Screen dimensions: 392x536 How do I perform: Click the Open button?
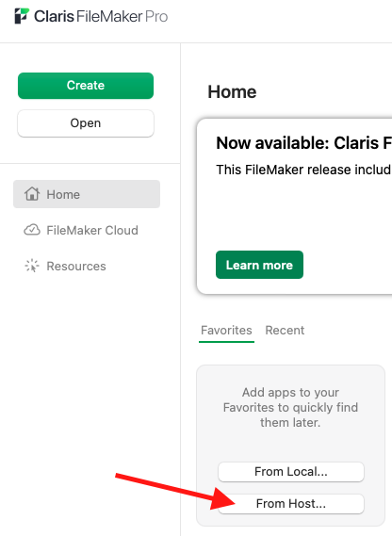(86, 123)
